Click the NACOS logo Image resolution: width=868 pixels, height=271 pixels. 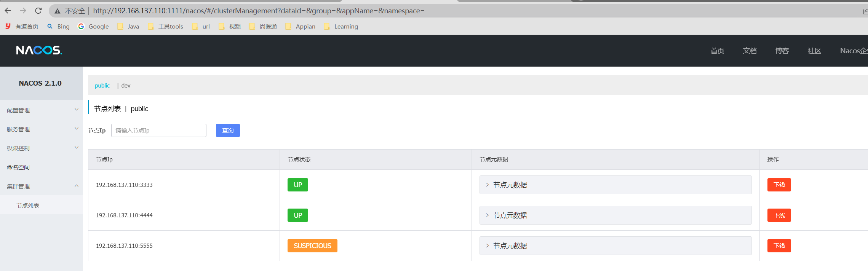(x=39, y=50)
